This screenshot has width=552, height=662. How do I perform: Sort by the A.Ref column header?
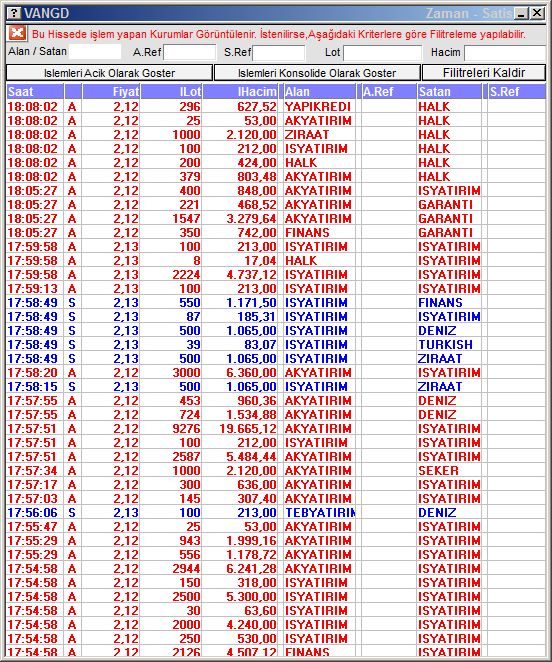tap(389, 92)
